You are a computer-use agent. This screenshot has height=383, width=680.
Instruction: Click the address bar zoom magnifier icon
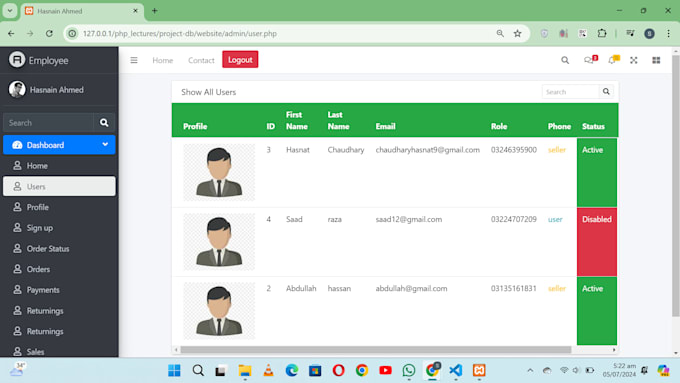(500, 33)
